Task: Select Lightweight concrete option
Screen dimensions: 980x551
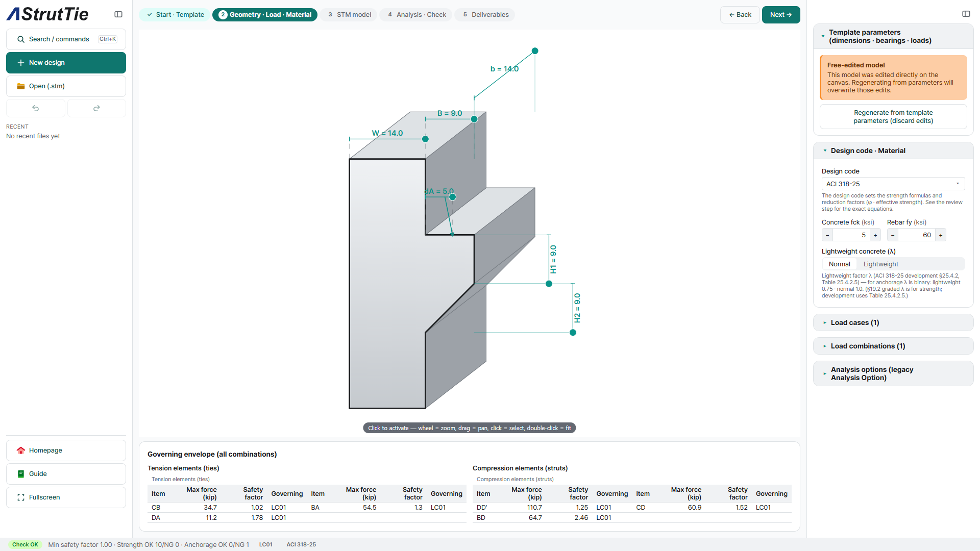Action: point(880,264)
